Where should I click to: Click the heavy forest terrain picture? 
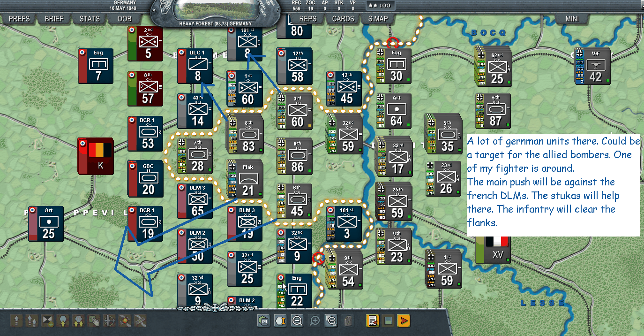coord(215,9)
